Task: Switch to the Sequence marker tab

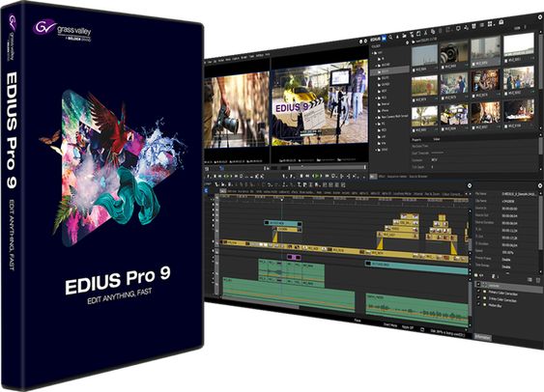Action: point(396,177)
